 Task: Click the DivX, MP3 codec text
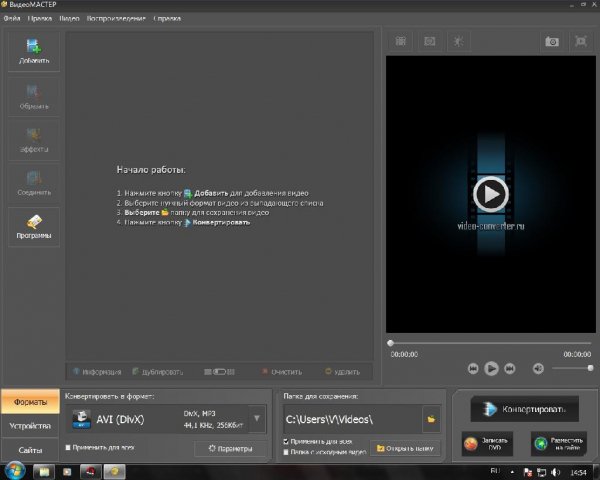tap(199, 413)
